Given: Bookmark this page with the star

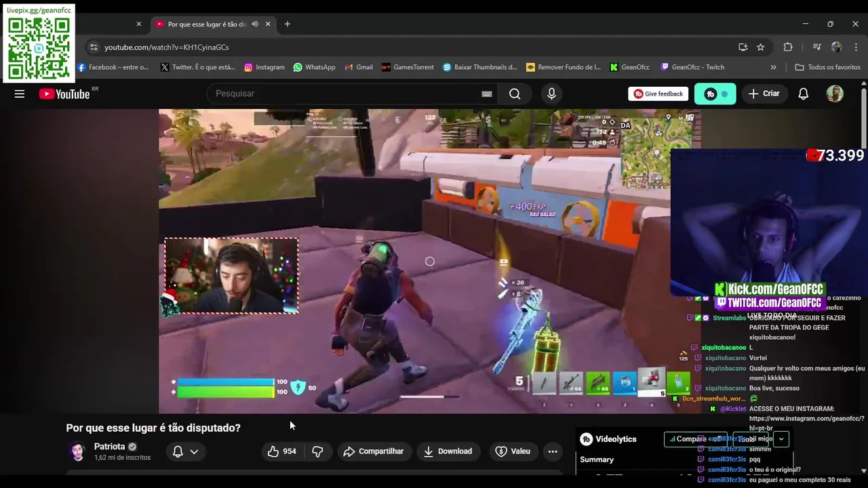Looking at the screenshot, I should click(760, 47).
